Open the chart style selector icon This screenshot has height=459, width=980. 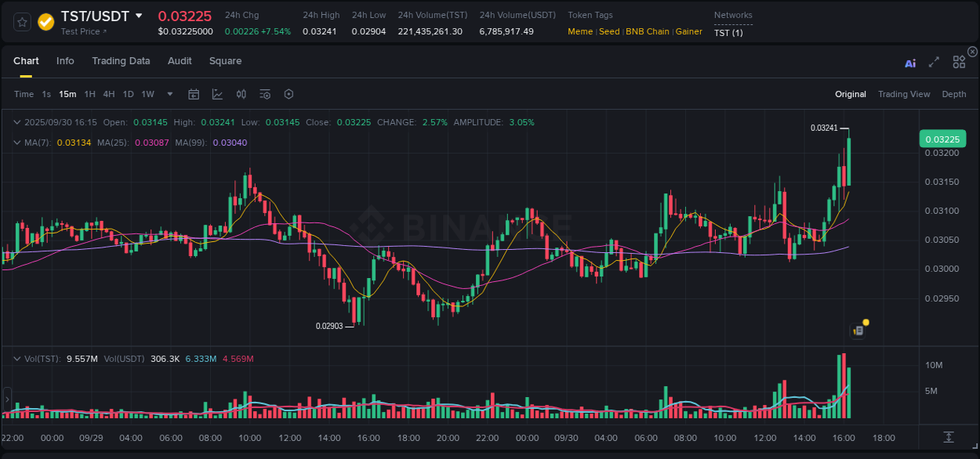[x=217, y=94]
